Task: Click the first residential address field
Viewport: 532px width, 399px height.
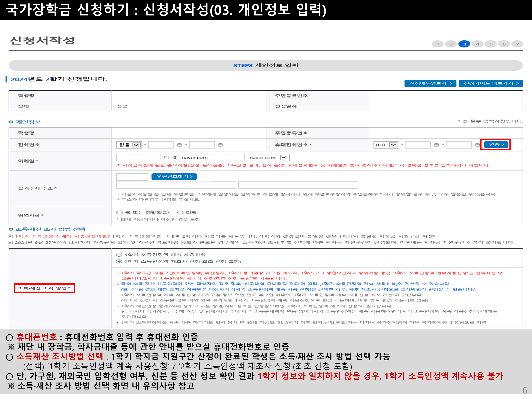Action: (x=176, y=185)
